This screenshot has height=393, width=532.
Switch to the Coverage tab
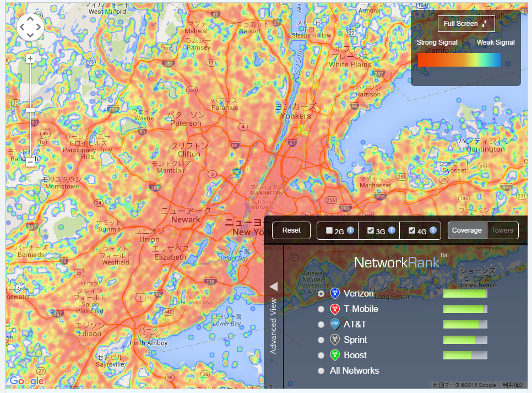pyautogui.click(x=467, y=230)
